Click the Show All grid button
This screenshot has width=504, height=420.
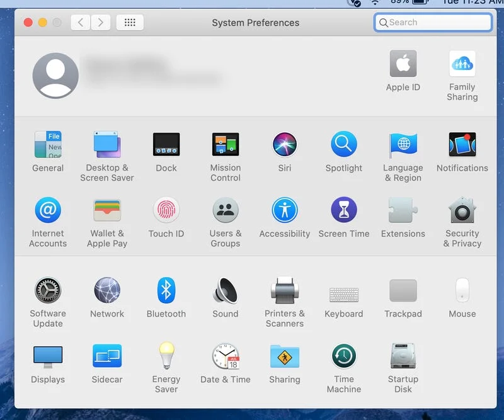(130, 23)
